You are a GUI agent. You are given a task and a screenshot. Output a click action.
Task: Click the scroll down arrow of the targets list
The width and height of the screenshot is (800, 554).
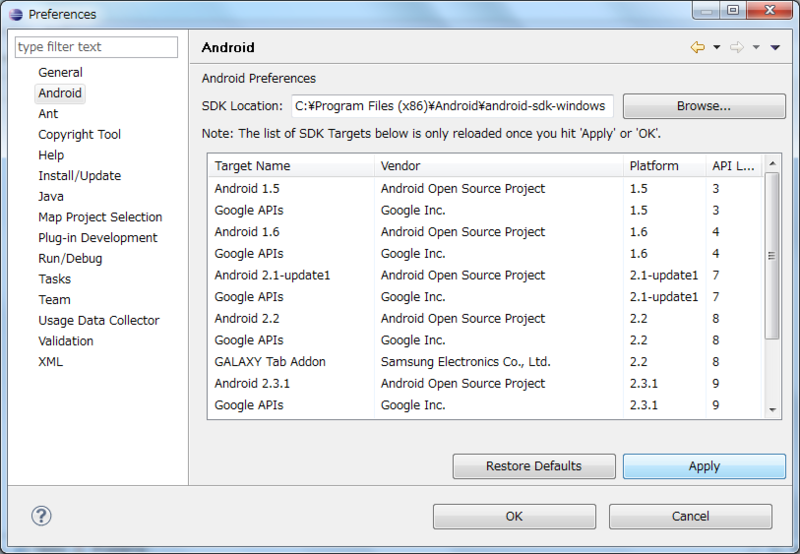[772, 410]
